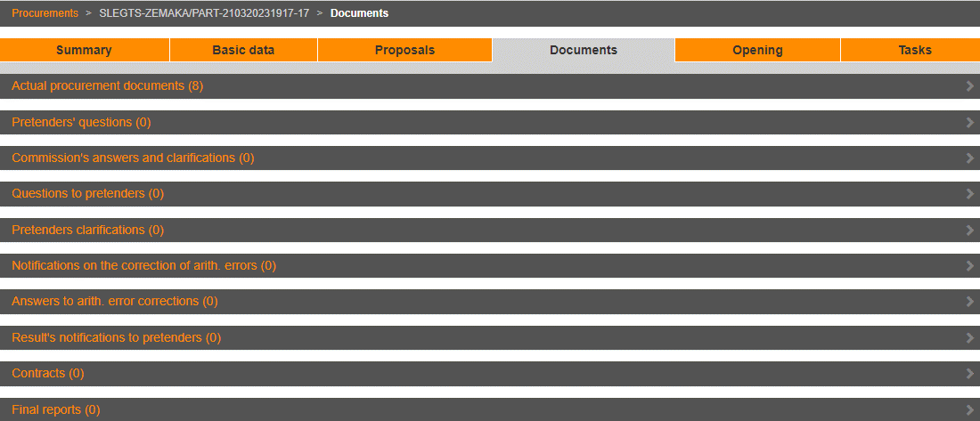Open the Opening tab
Viewport: 980px width, 421px height.
pyautogui.click(x=757, y=51)
